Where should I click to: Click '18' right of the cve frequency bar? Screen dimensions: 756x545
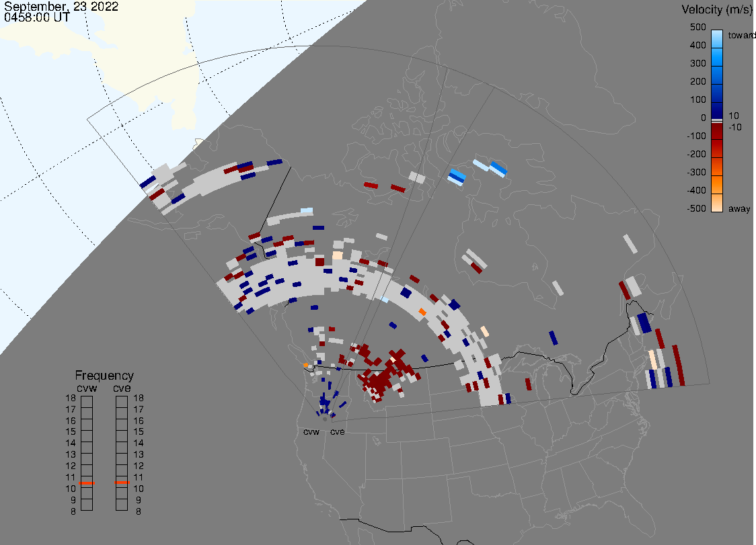tap(139, 398)
